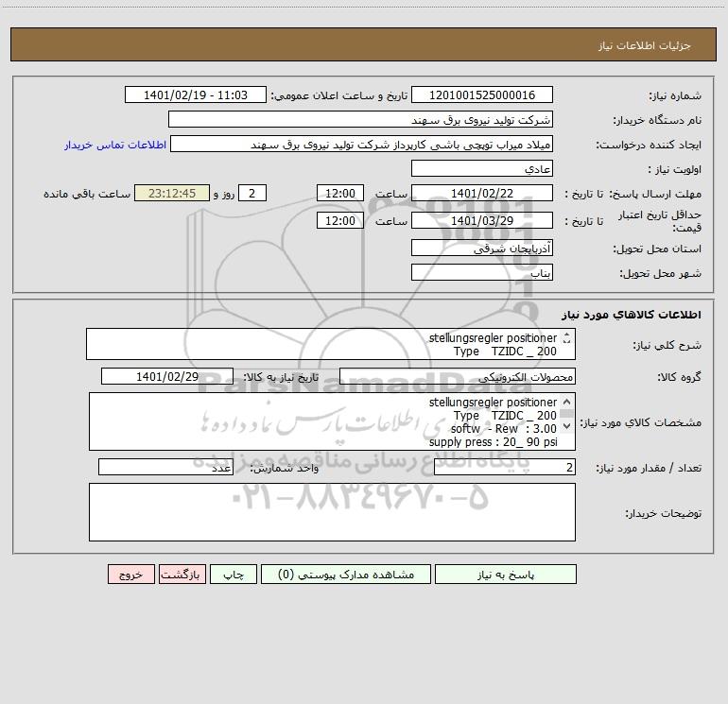Click the label ساعت باقی مانده

point(87,194)
